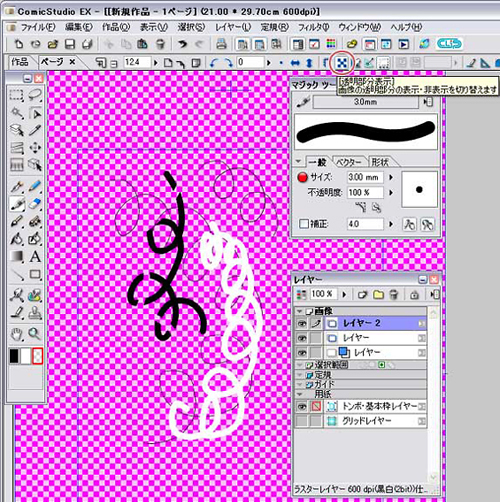Collapse the 定規 group

[x=300, y=375]
